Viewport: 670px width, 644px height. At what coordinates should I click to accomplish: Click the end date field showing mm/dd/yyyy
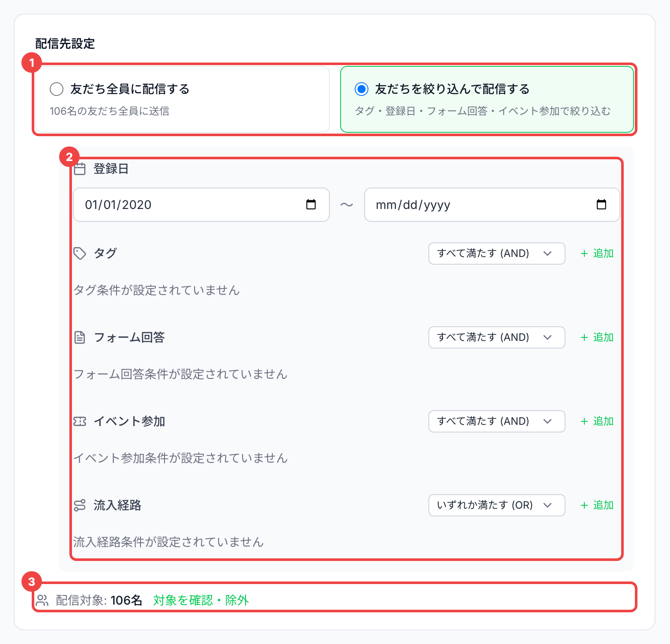tap(492, 205)
